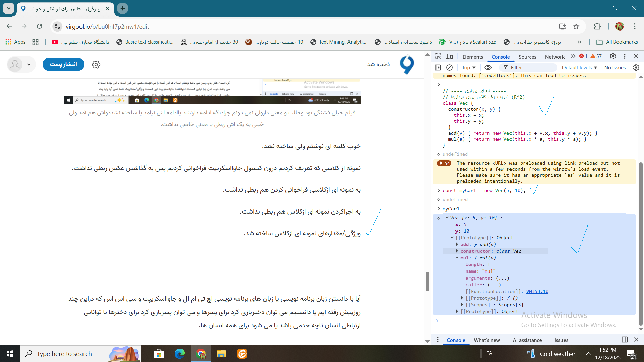Screen dimensions: 644x362
Task: Click the Virgool logo
Action: [x=407, y=64]
